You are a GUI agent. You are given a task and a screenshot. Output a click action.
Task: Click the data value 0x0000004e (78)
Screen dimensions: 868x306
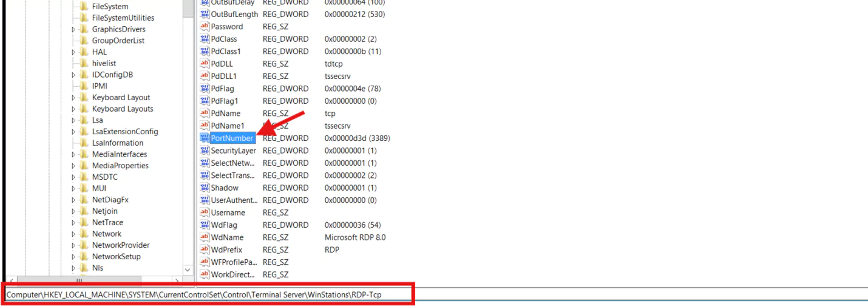(x=353, y=89)
